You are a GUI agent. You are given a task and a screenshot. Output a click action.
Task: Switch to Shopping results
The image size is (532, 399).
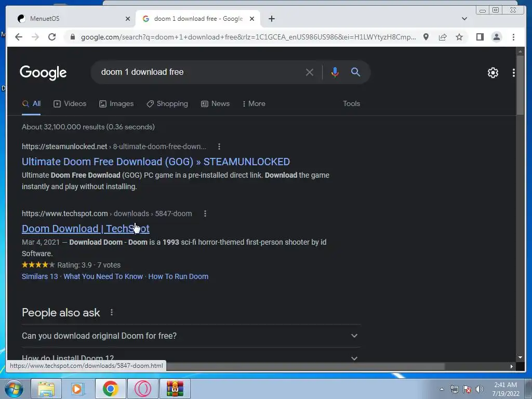(x=167, y=104)
